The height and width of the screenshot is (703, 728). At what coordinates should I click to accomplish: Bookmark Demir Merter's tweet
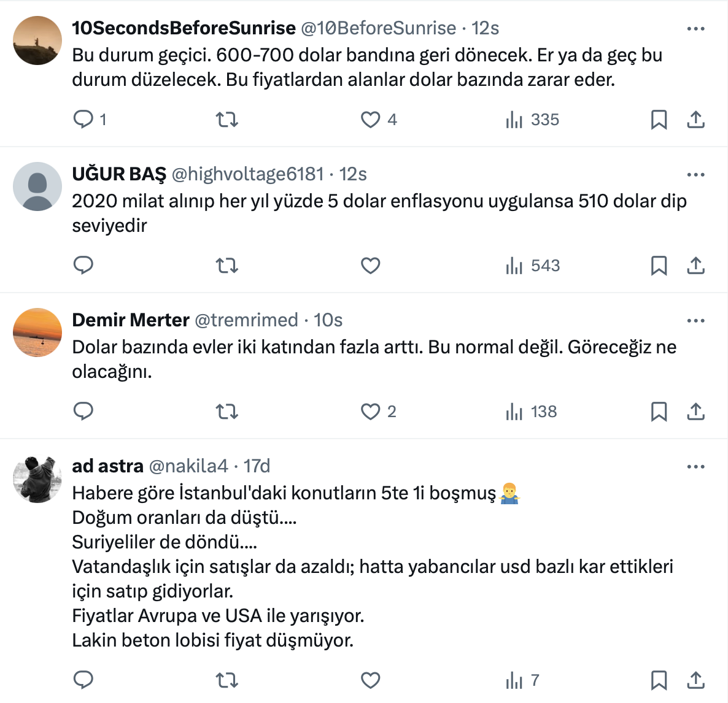(x=659, y=411)
